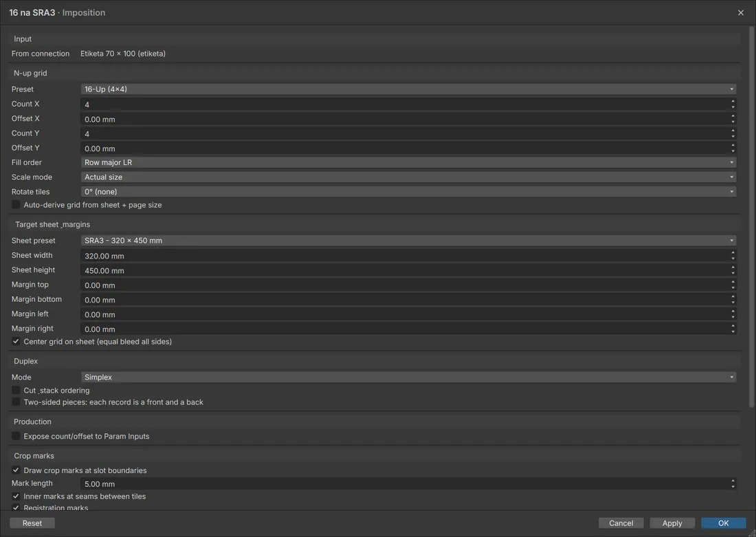The width and height of the screenshot is (756, 537).
Task: Click the Apply button
Action: [672, 523]
